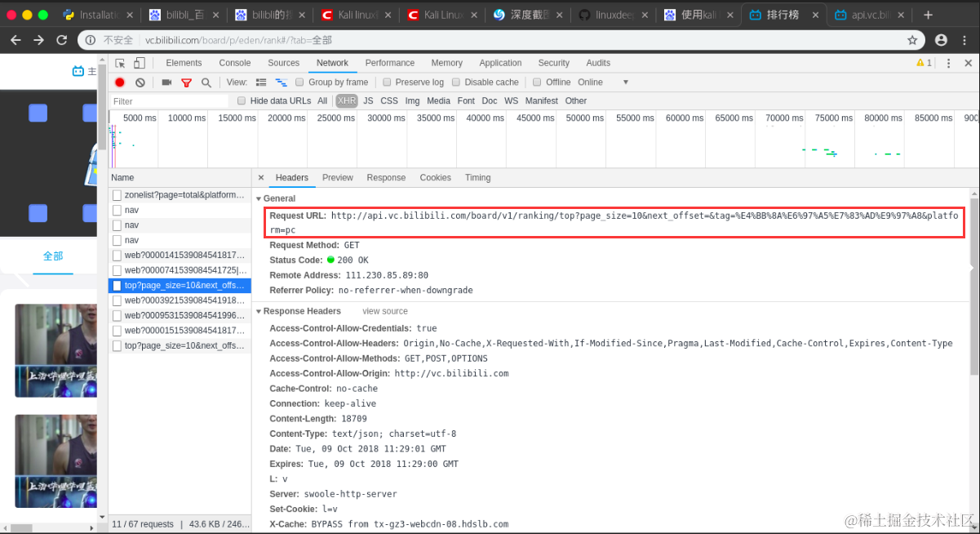
Task: Stop recording network log (red dot)
Action: [x=120, y=82]
